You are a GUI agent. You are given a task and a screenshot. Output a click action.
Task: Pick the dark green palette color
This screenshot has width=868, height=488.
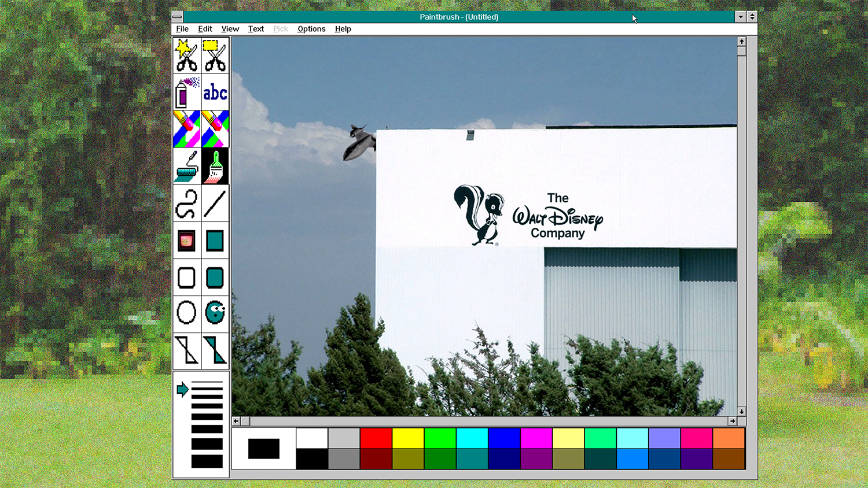440,459
